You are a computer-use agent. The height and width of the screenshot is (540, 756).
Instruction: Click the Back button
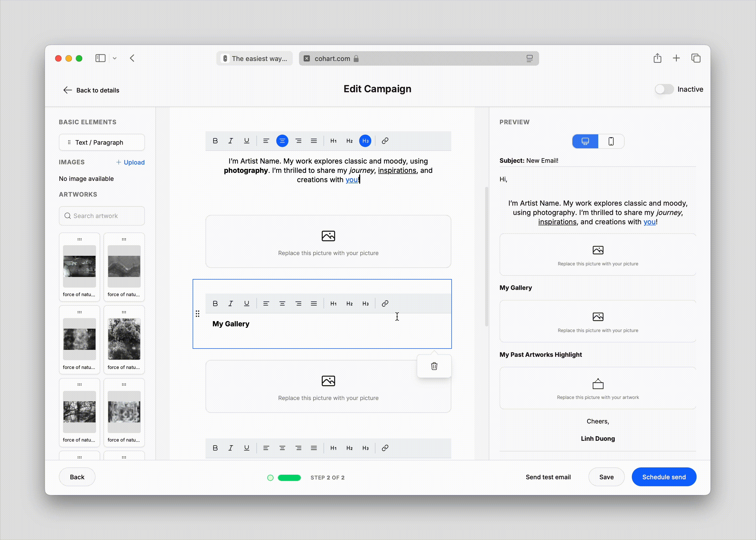77,477
